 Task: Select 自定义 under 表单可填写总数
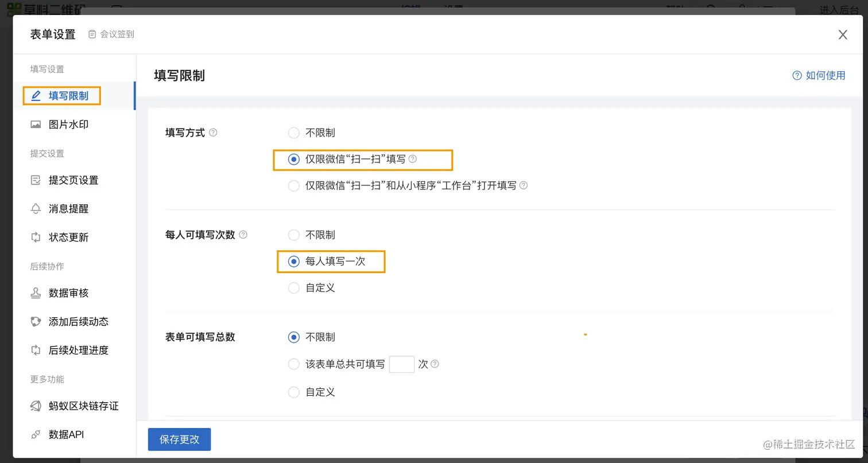(x=294, y=392)
